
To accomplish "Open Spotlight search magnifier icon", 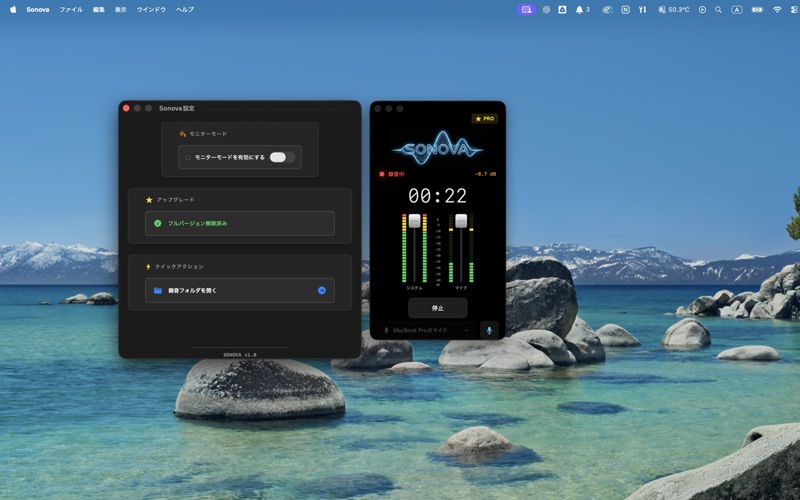I will pos(718,9).
